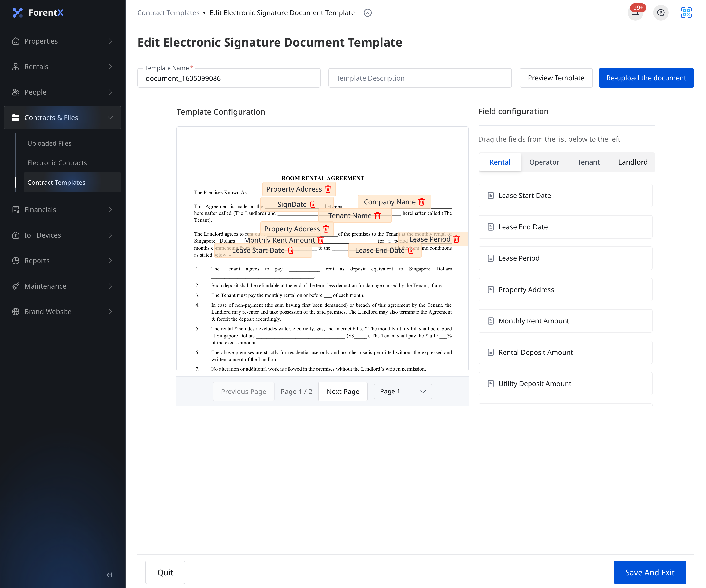Collapse the Contracts & Files section

pyautogui.click(x=63, y=118)
